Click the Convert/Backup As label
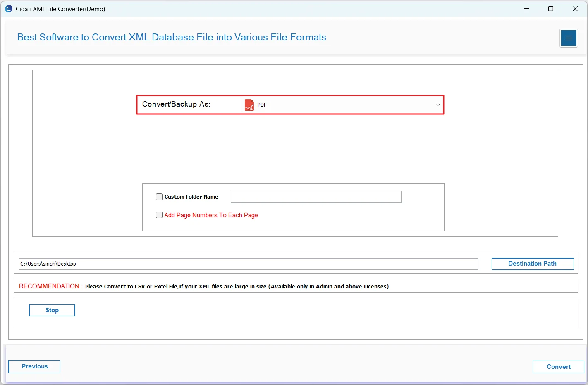The image size is (588, 385). [176, 104]
